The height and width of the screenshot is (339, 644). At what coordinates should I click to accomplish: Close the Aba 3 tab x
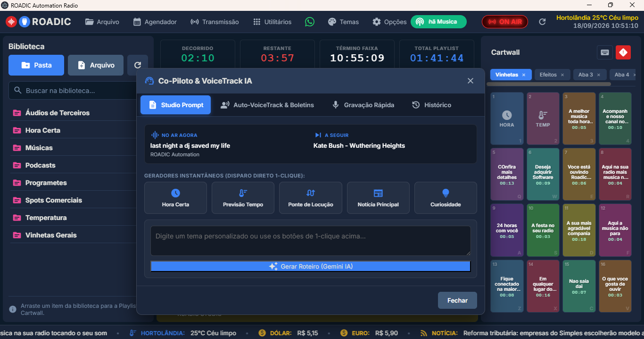tap(599, 75)
